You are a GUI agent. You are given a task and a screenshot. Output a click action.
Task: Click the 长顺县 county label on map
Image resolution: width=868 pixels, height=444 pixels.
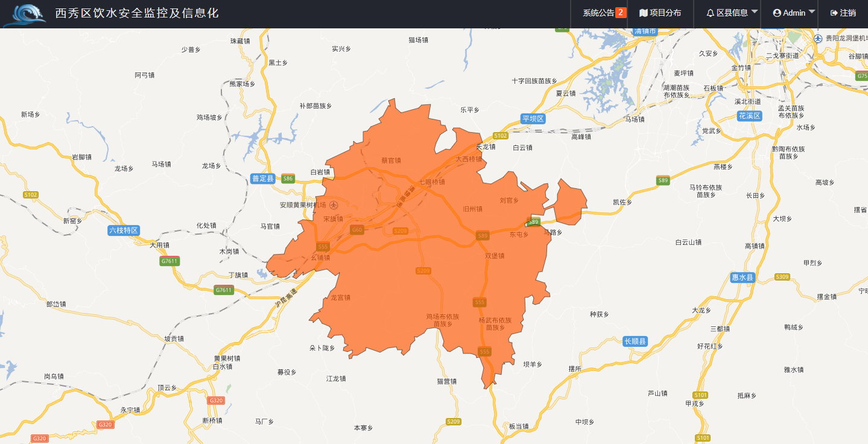click(635, 341)
